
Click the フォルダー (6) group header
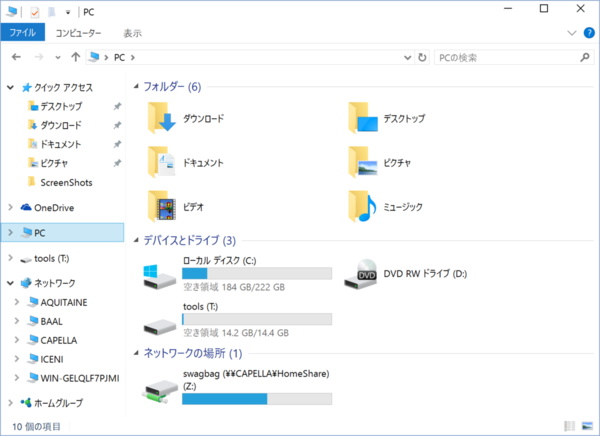(172, 87)
